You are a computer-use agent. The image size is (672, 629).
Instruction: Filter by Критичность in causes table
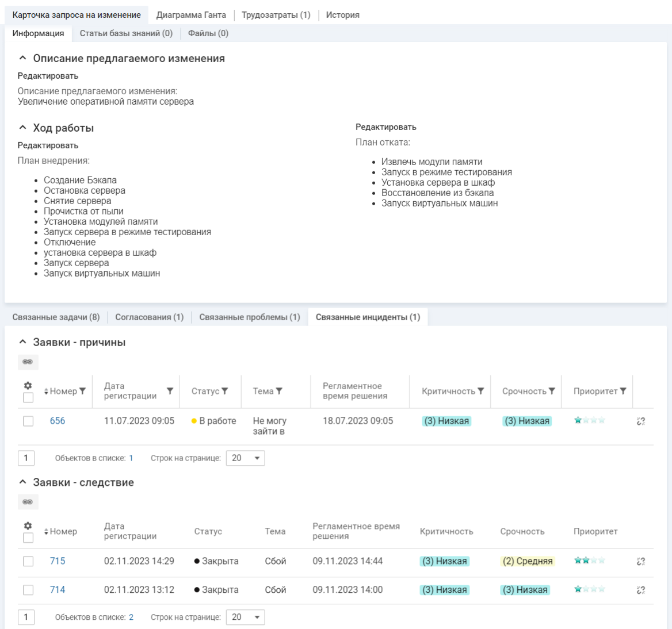tap(481, 391)
